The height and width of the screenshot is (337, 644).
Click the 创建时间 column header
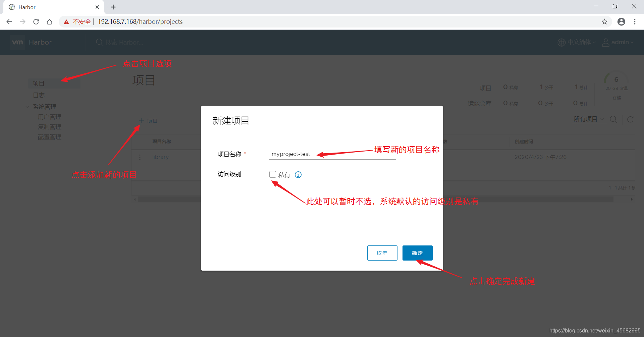(524, 142)
